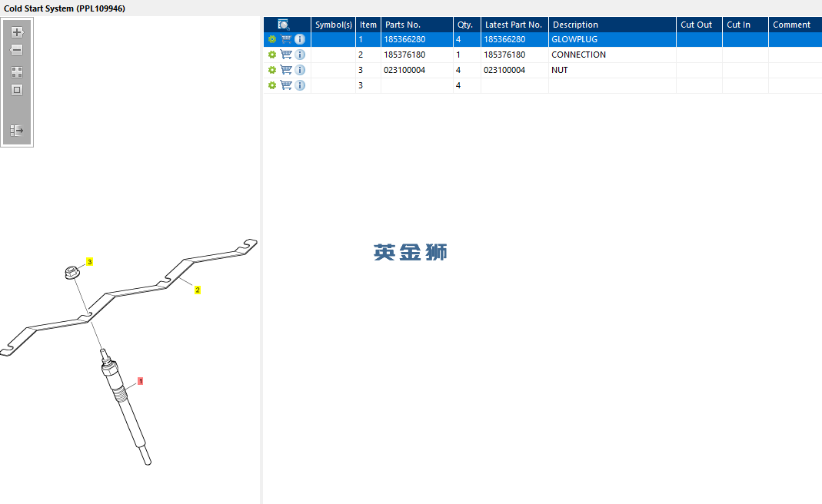Click the Comment column header
This screenshot has width=822, height=504.
click(x=795, y=25)
